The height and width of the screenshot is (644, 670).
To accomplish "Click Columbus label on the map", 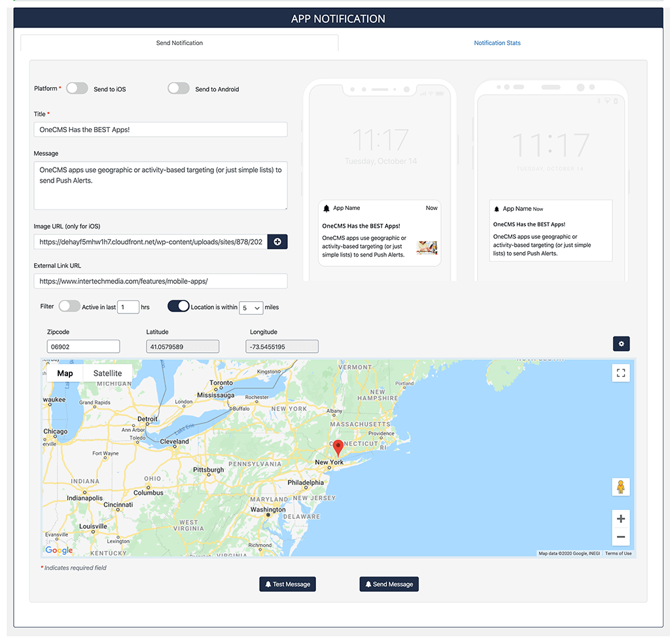I will pos(149,492).
